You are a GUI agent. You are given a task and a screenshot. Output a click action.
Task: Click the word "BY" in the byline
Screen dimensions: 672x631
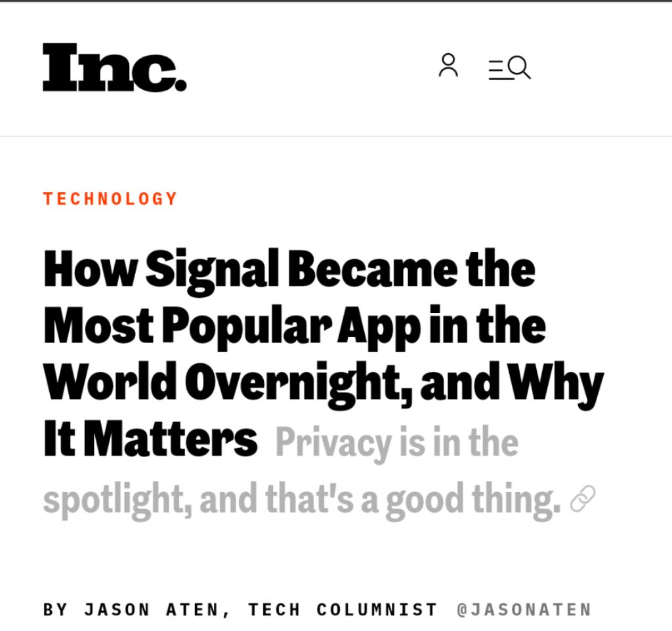(55, 610)
